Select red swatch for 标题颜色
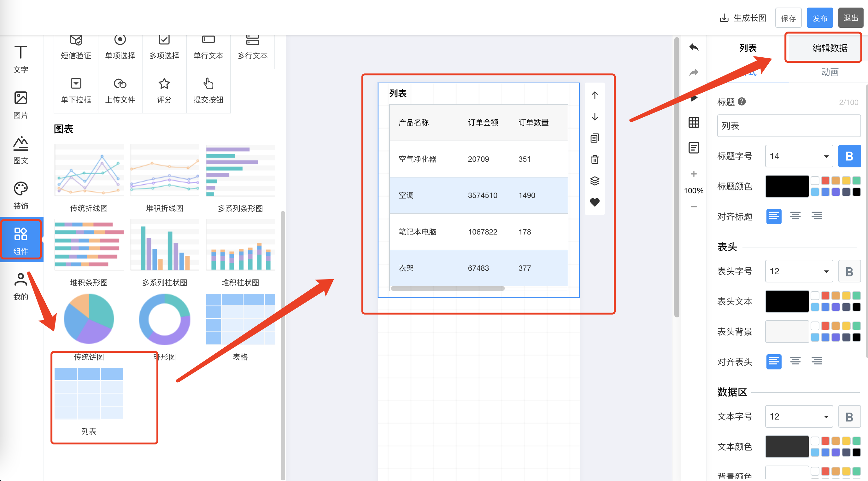 [825, 181]
